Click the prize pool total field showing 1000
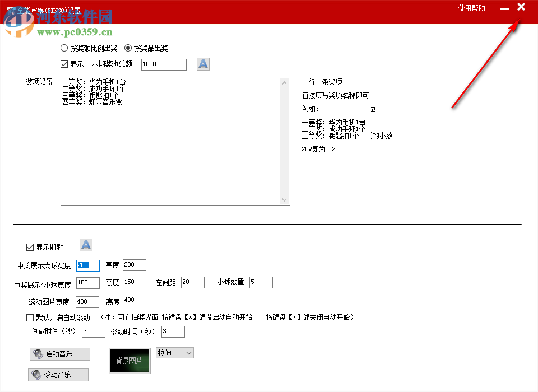The height and width of the screenshot is (392, 538). pos(163,64)
